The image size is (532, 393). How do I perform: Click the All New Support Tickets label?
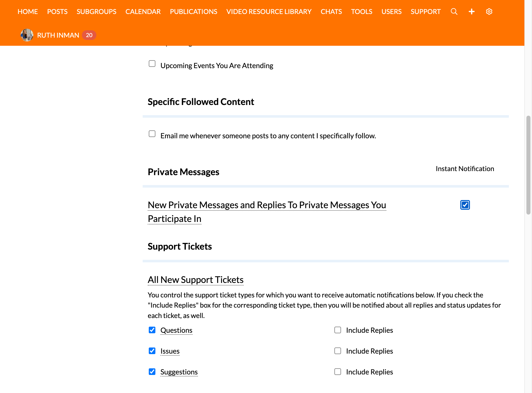pyautogui.click(x=196, y=280)
